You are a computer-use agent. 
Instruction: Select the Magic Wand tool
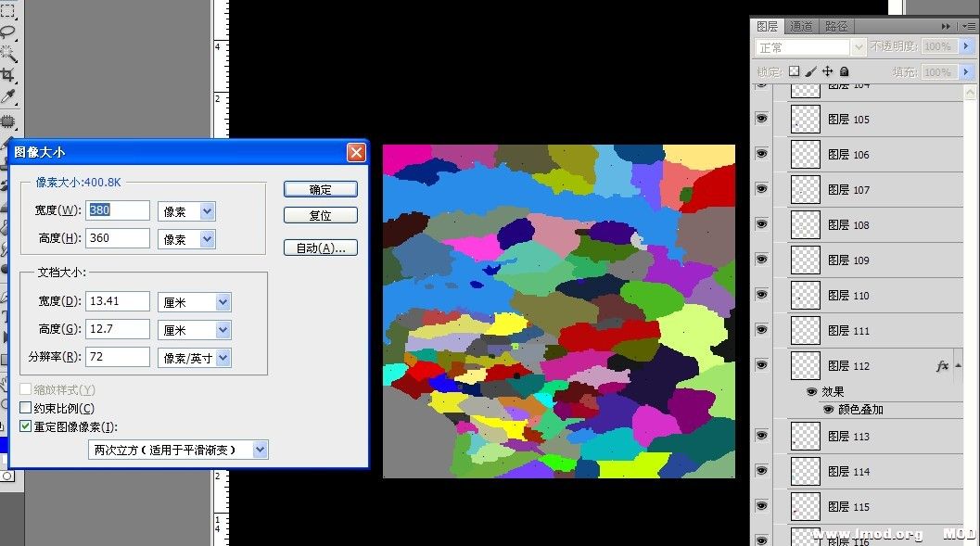tap(7, 53)
